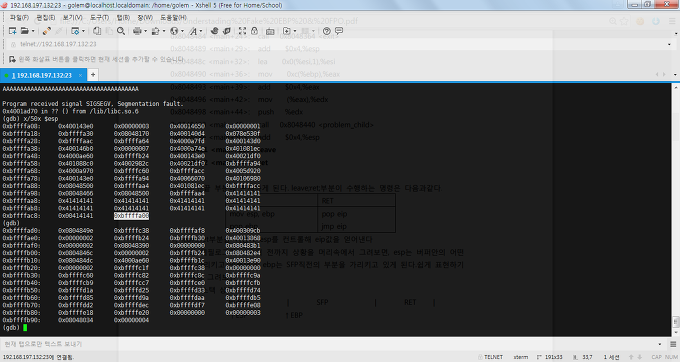Click the Find magnifier icon
The image size is (680, 362).
coord(121,31)
